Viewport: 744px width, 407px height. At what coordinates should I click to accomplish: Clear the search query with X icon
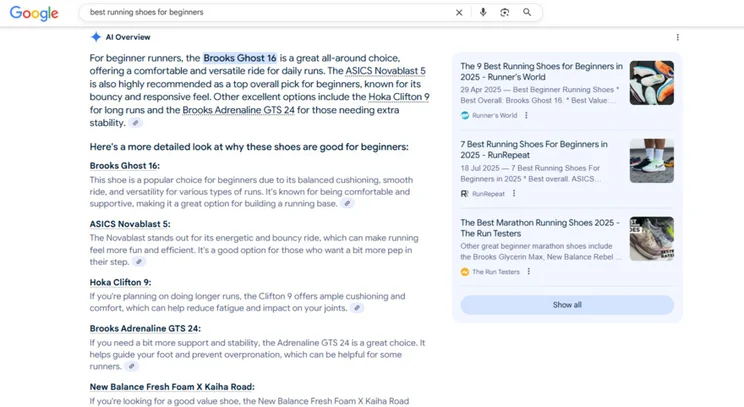click(x=459, y=12)
